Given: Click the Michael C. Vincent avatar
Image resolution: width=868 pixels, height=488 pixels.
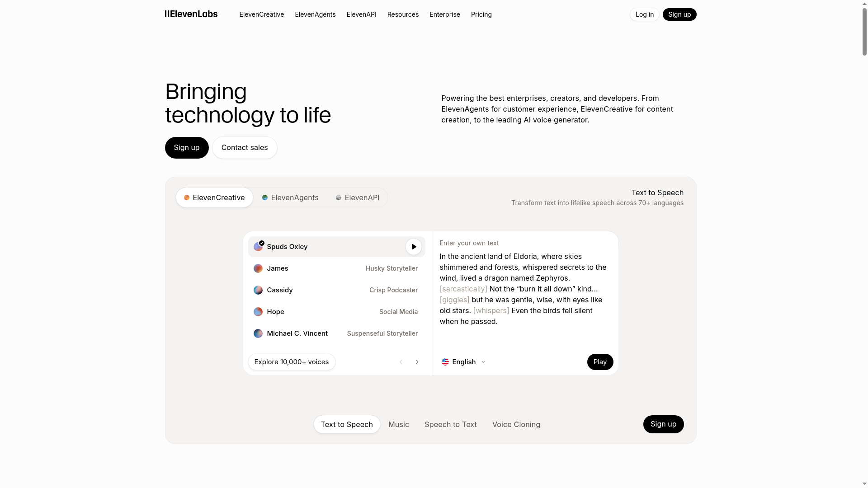Looking at the screenshot, I should 258,333.
